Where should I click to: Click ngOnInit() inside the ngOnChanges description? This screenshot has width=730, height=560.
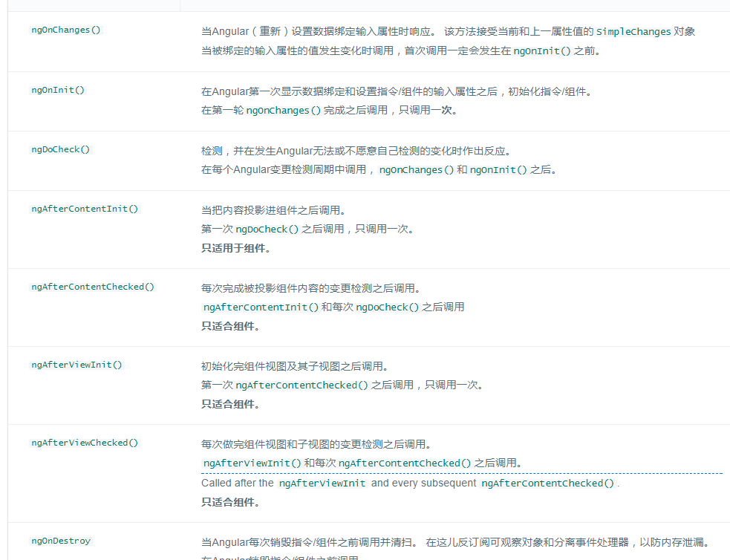coord(542,51)
